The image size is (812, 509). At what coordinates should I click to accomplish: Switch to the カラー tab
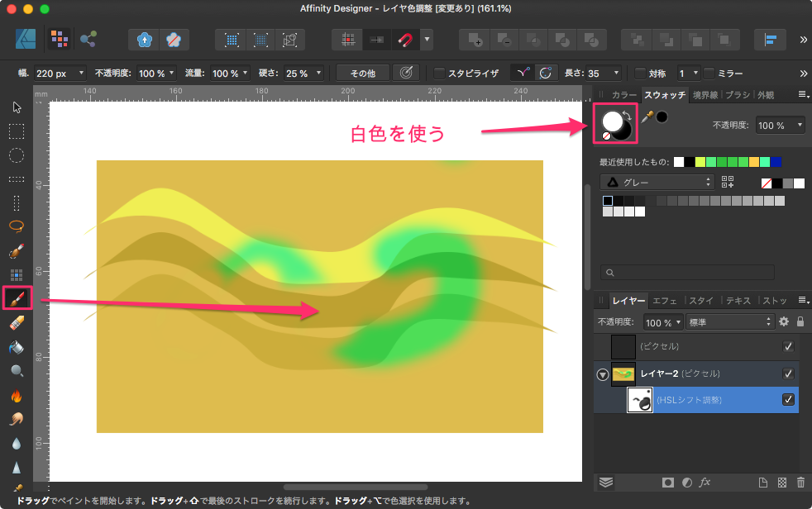624,95
